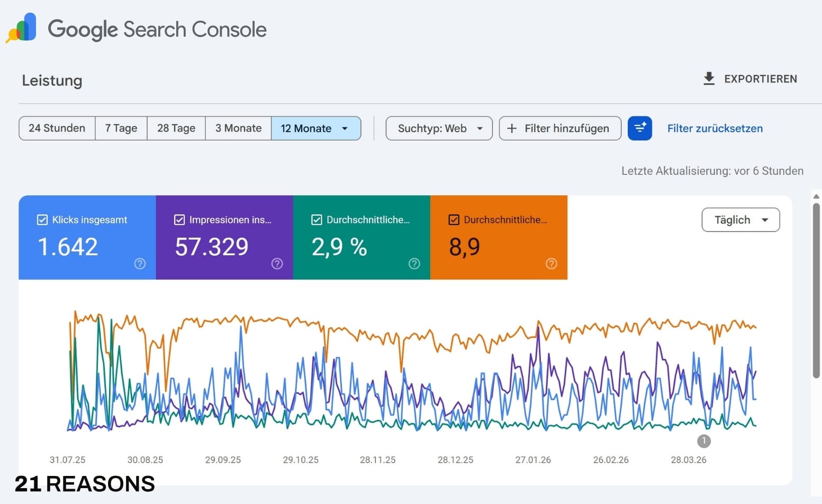Click the 29.10.25 axis date
Image resolution: width=822 pixels, height=504 pixels.
click(x=301, y=460)
